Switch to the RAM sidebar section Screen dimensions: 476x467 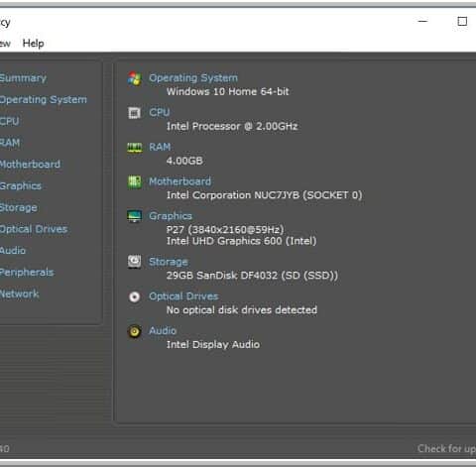click(x=10, y=143)
